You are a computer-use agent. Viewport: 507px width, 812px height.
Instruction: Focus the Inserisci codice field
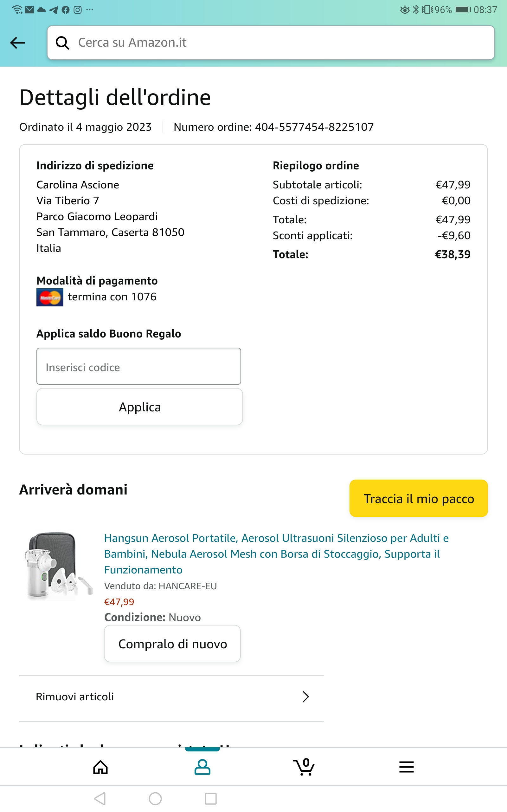138,366
